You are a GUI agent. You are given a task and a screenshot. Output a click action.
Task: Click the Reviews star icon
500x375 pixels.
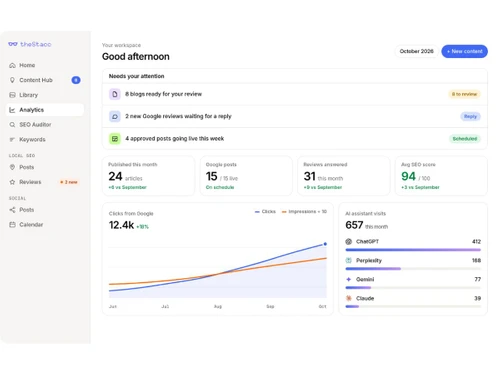tap(12, 182)
